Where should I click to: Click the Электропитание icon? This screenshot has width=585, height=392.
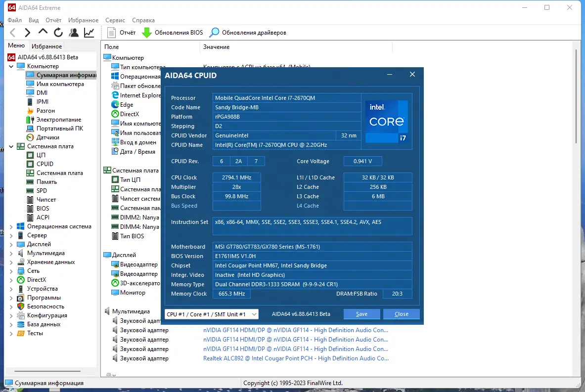[30, 120]
